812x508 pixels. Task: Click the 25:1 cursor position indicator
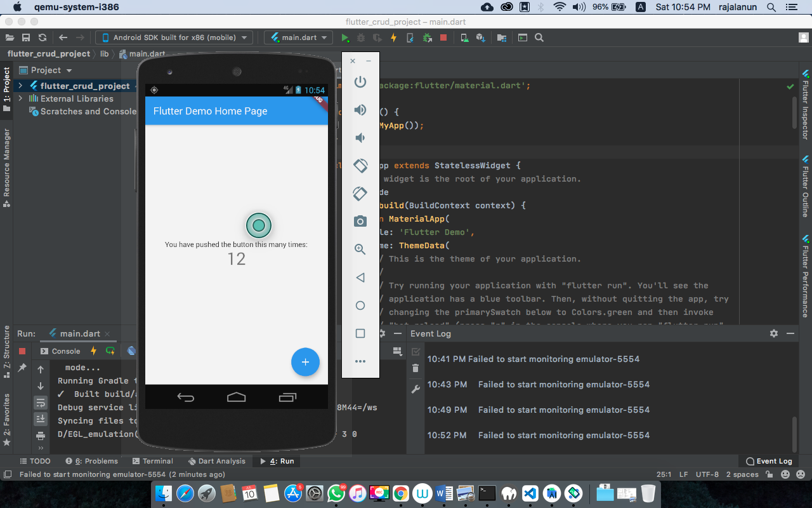(664, 474)
